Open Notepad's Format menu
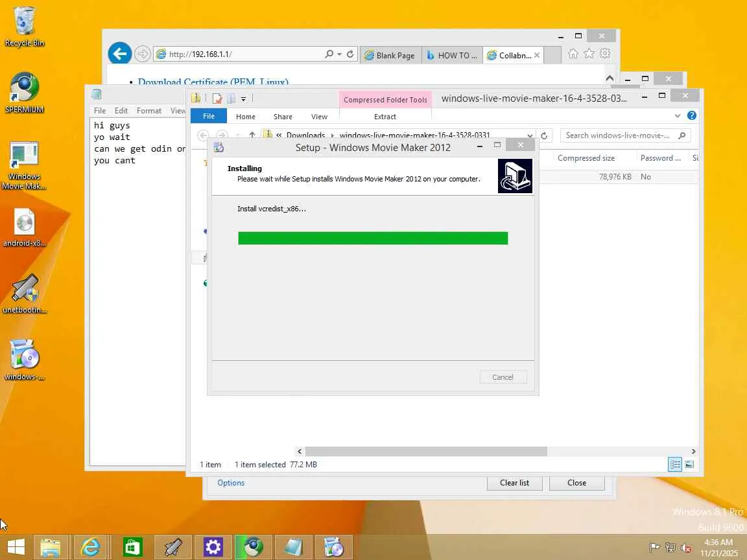Viewport: 747px width, 560px height. coord(149,110)
